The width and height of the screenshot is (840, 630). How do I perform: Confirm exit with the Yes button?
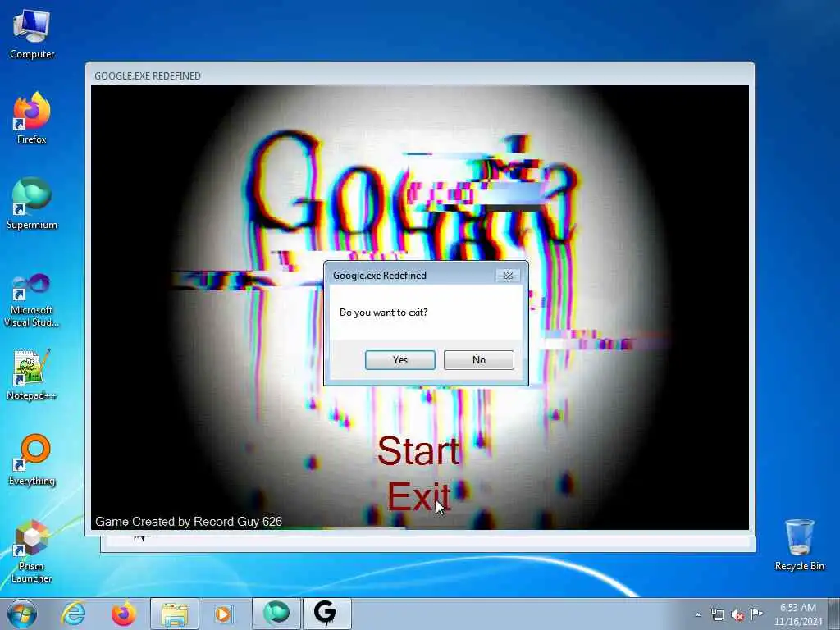pos(399,360)
